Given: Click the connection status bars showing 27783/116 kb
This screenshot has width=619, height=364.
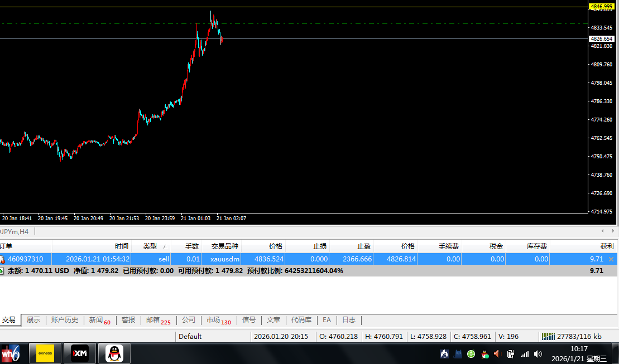Looking at the screenshot, I should (x=549, y=336).
